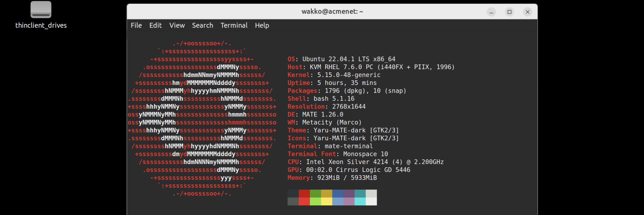Click the bright cyan swatch in bottom row
The image size is (644, 215).
[x=360, y=201]
